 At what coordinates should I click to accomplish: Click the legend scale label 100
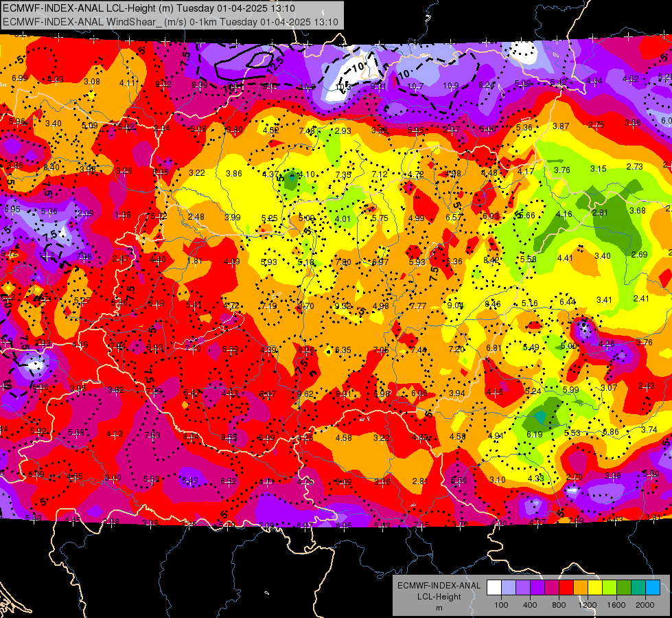coord(501,605)
